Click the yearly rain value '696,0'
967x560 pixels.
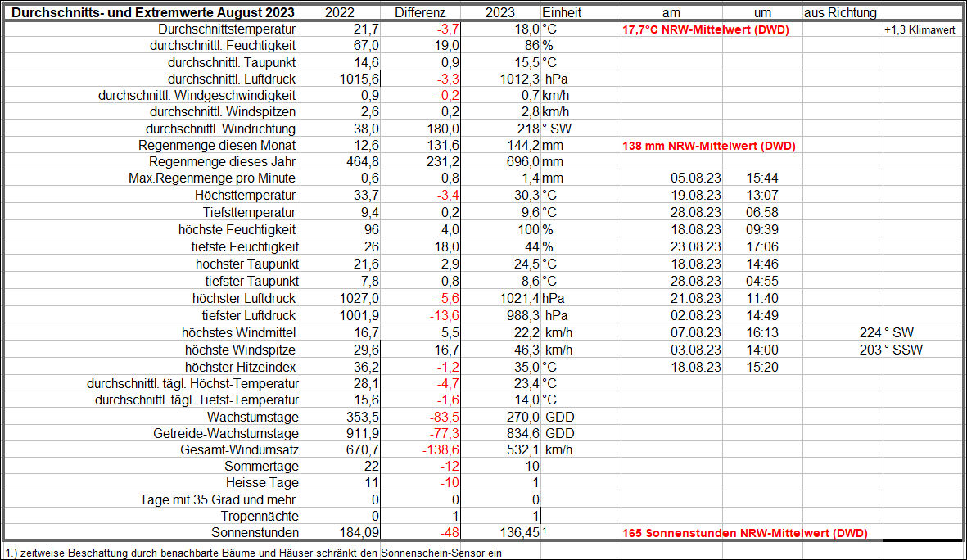pos(523,161)
